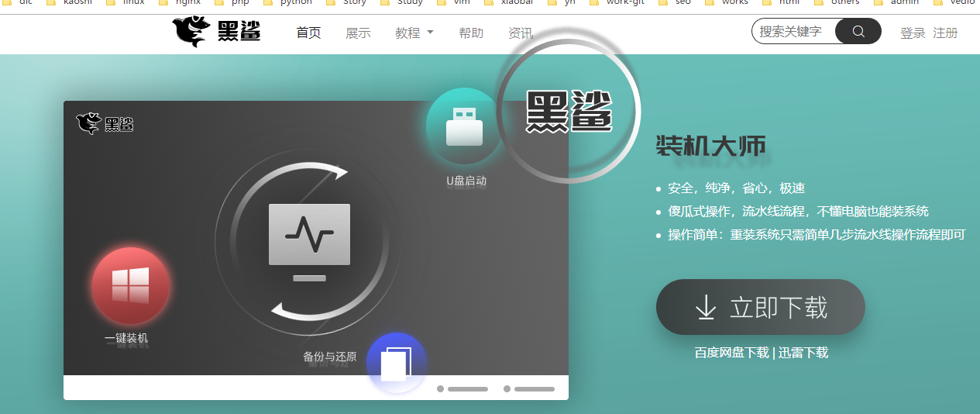
Task: Open the 迅雷下载 link
Action: pyautogui.click(x=803, y=353)
